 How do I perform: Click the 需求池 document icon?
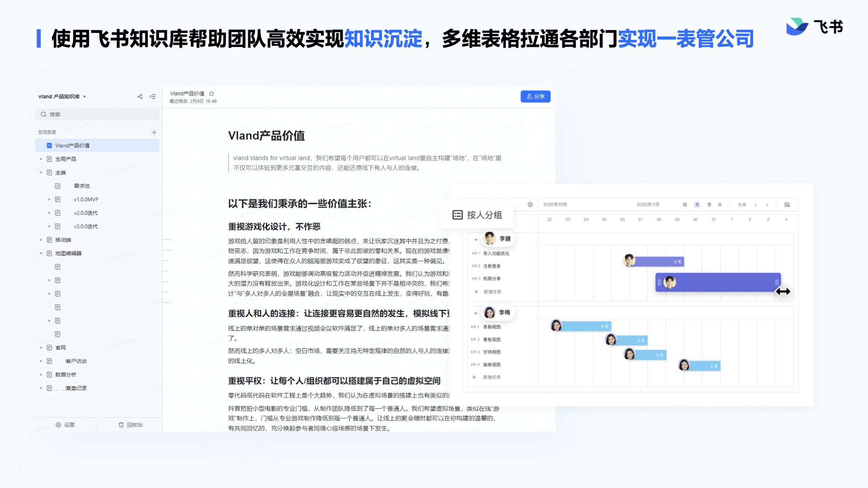[x=57, y=186]
